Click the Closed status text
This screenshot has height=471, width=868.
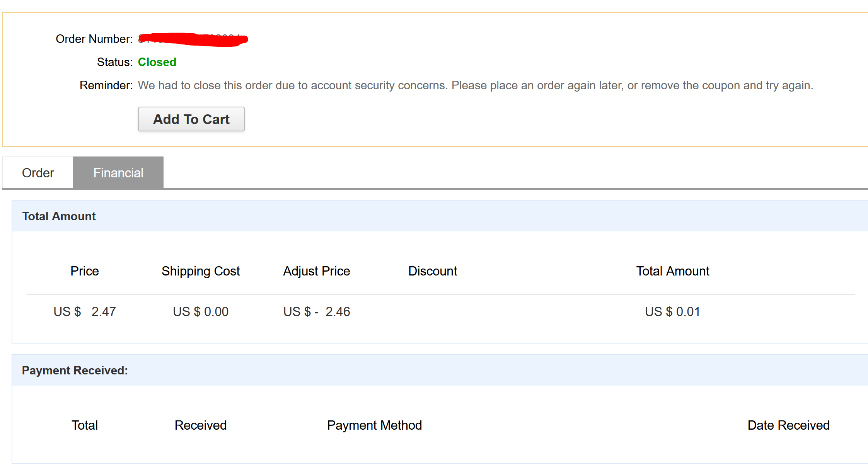click(x=157, y=62)
